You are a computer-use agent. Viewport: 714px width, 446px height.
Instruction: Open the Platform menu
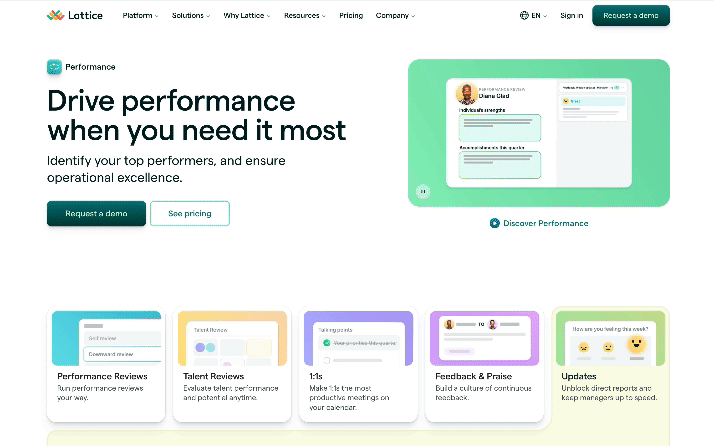pyautogui.click(x=140, y=15)
